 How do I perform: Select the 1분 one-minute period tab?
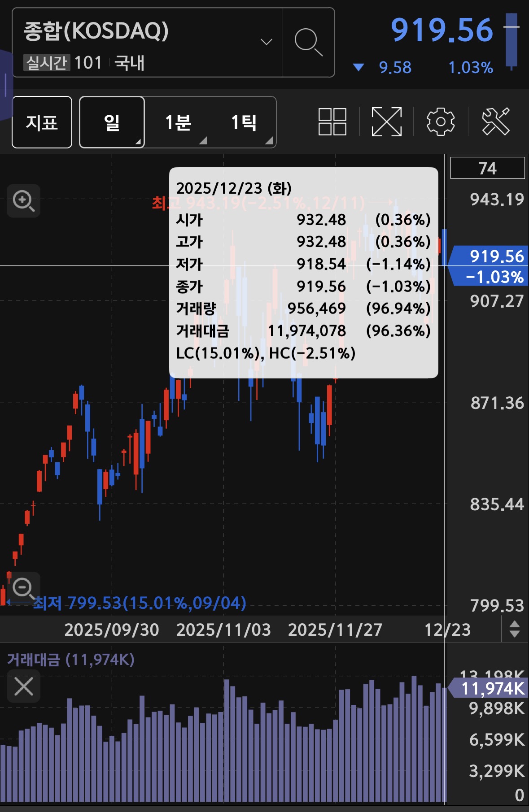[x=178, y=122]
